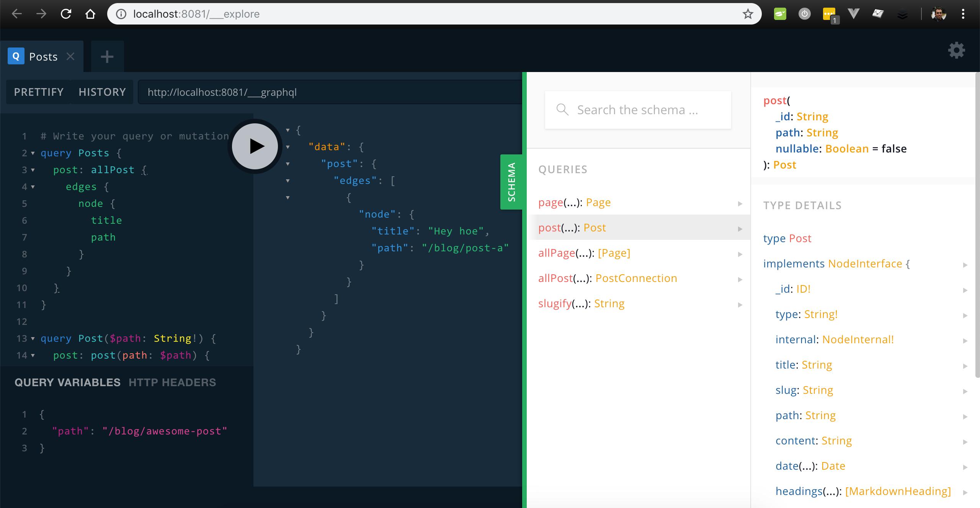Prettify the query
Screen dimensions: 980x508
click(39, 92)
